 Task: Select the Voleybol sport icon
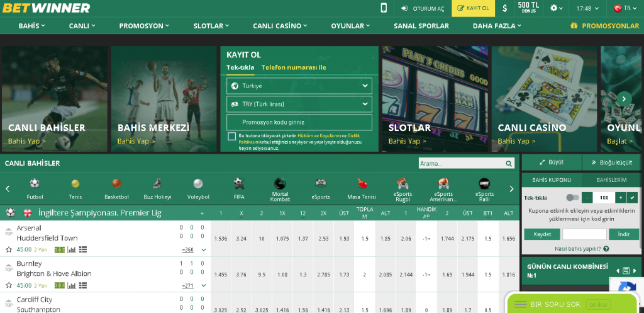(198, 183)
